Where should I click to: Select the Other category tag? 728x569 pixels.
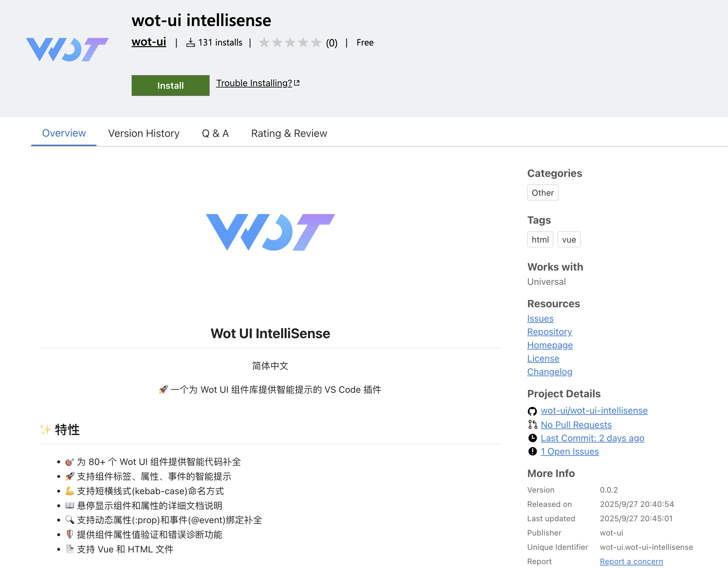coord(543,193)
